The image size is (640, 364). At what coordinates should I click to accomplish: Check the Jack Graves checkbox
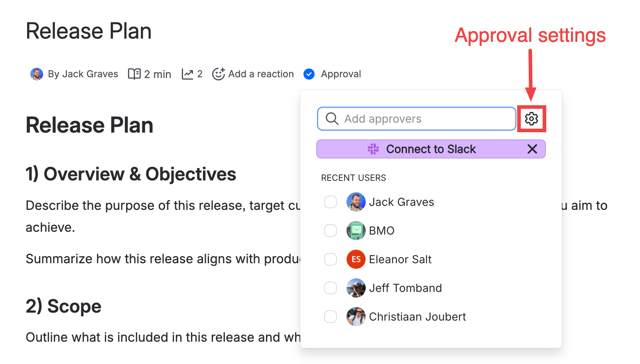(331, 202)
